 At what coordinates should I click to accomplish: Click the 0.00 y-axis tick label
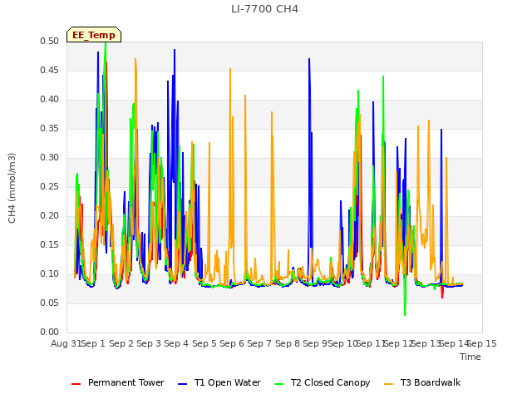[50, 332]
